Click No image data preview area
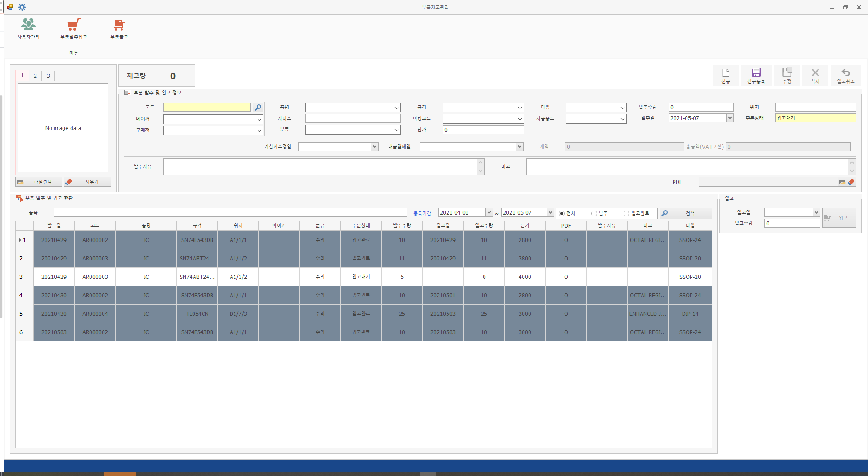 63,128
